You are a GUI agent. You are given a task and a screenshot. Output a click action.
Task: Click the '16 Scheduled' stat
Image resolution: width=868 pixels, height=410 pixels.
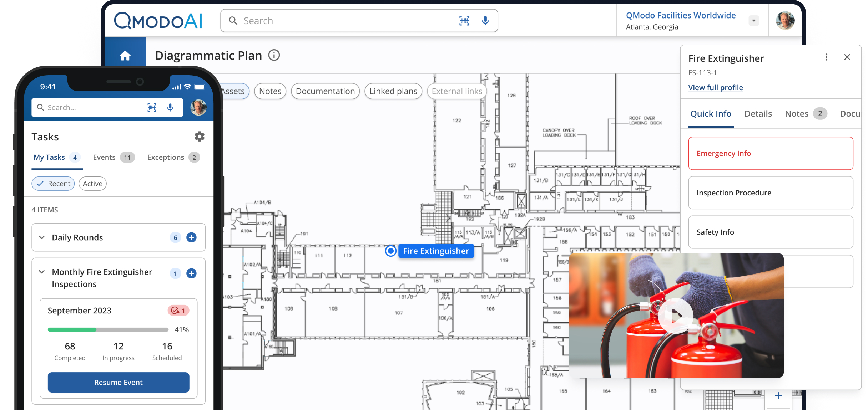(x=167, y=351)
